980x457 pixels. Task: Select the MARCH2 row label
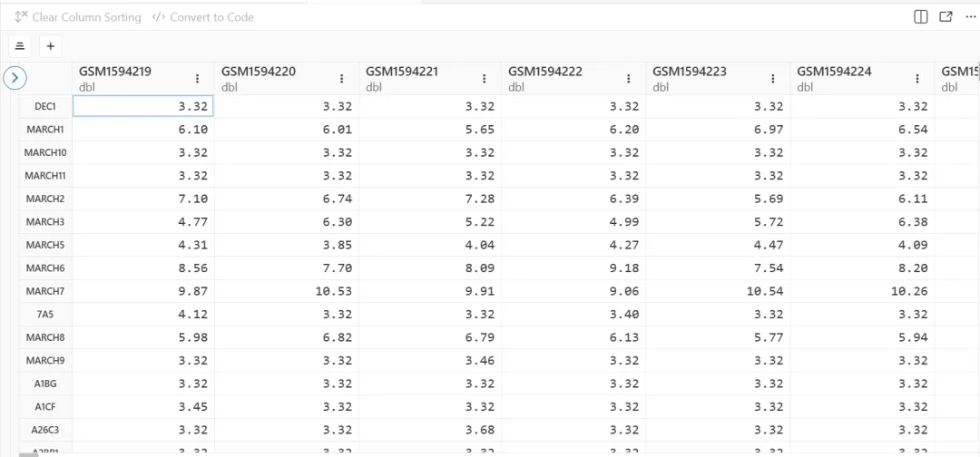click(x=45, y=199)
